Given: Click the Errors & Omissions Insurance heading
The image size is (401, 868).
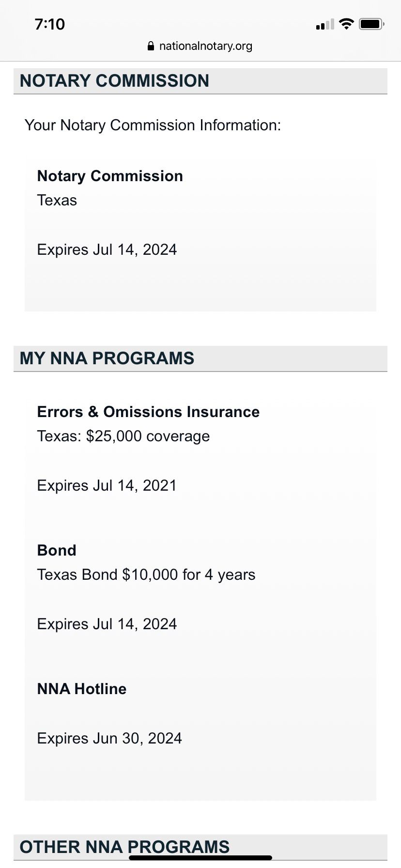Looking at the screenshot, I should [x=148, y=412].
